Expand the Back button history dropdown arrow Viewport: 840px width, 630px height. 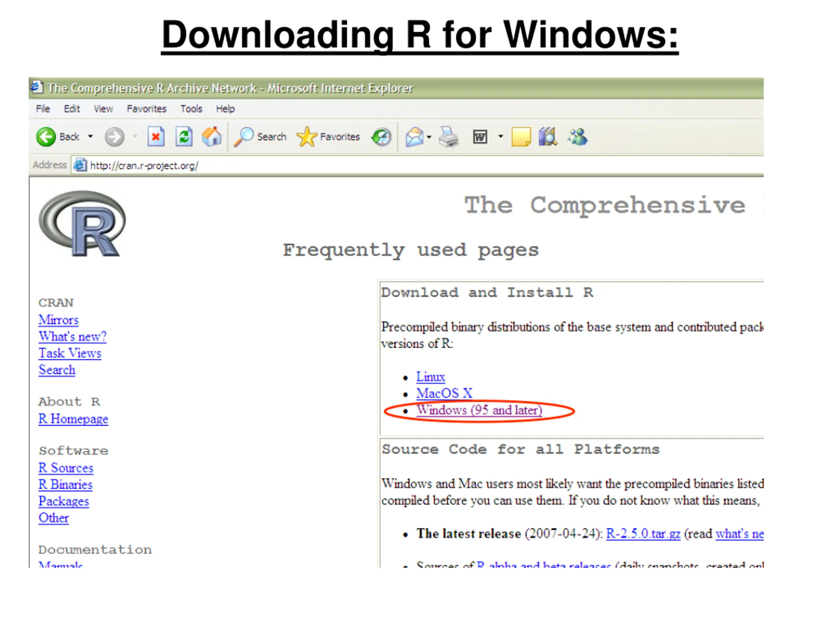point(90,136)
